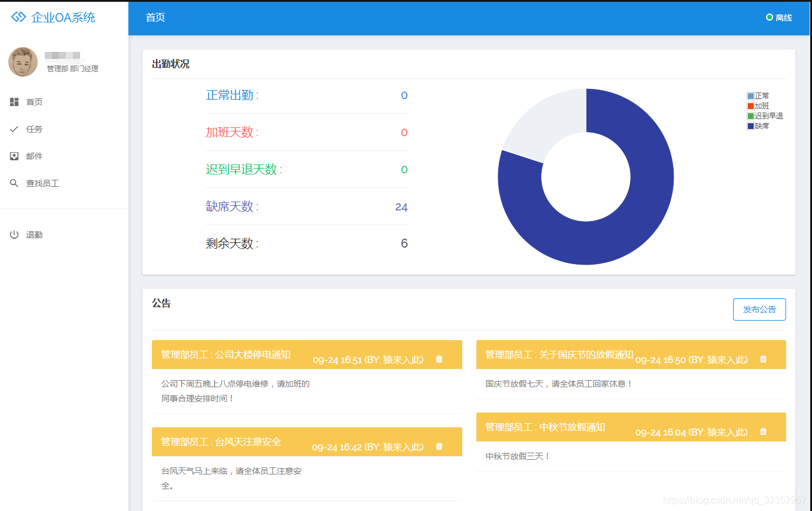Click the checkmark icon beside 任务
The image size is (812, 511).
(14, 129)
